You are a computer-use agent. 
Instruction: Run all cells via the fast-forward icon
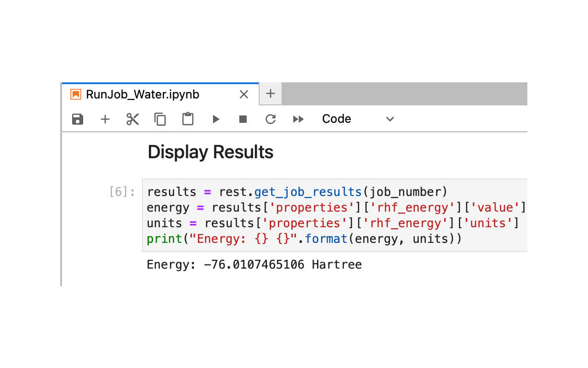pyautogui.click(x=298, y=119)
